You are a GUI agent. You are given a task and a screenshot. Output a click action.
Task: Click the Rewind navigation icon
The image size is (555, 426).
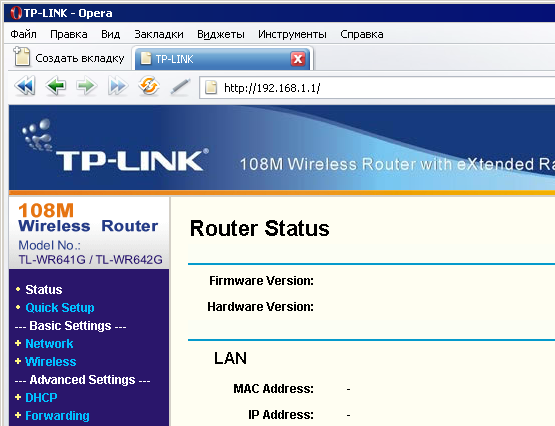25,86
